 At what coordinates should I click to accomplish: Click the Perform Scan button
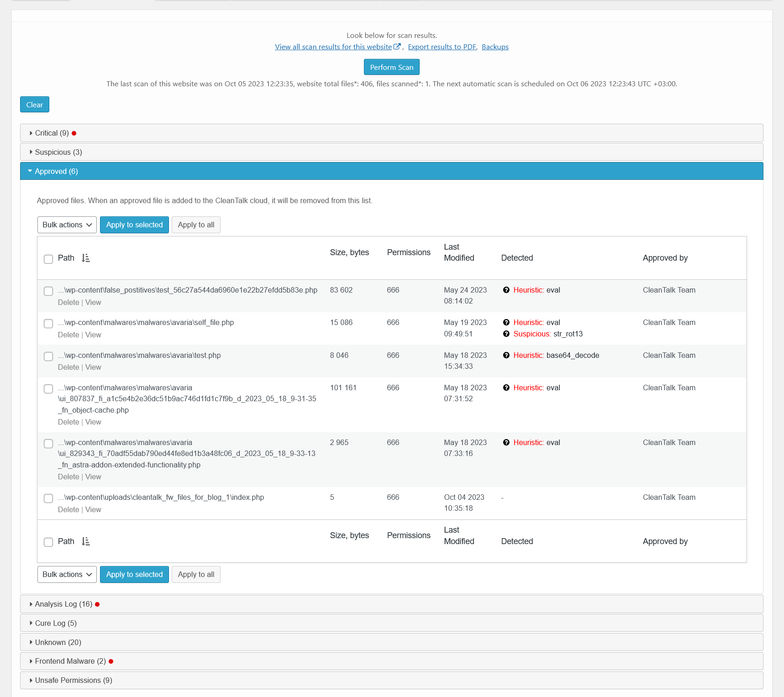(x=392, y=67)
